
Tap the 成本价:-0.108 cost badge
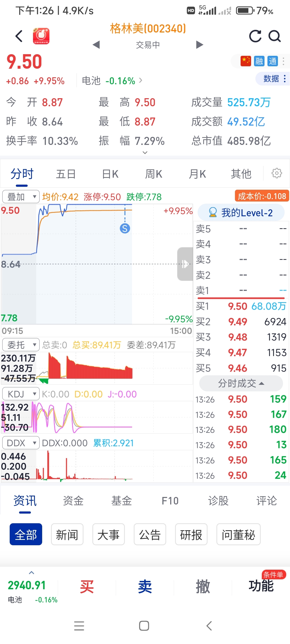262,196
